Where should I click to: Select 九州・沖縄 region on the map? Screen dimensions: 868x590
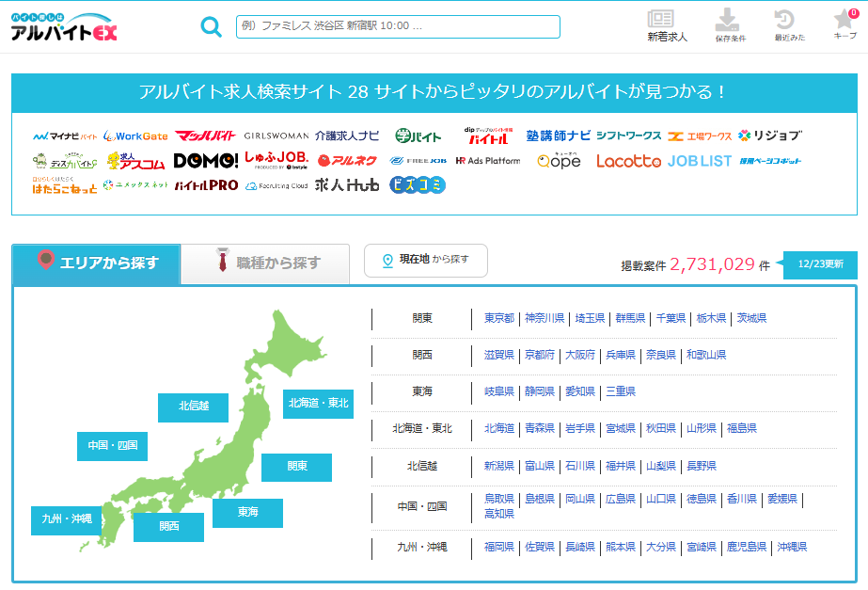[x=67, y=519]
